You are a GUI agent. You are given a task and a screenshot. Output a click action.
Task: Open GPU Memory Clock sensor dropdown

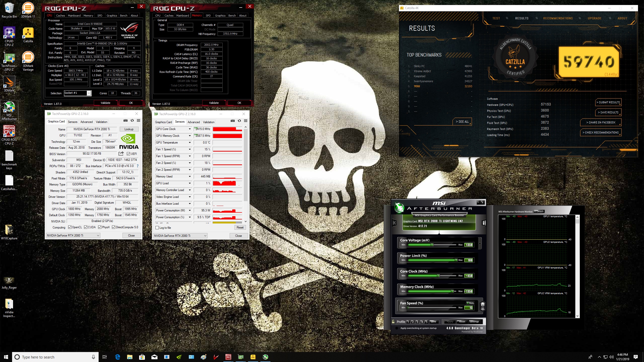190,136
